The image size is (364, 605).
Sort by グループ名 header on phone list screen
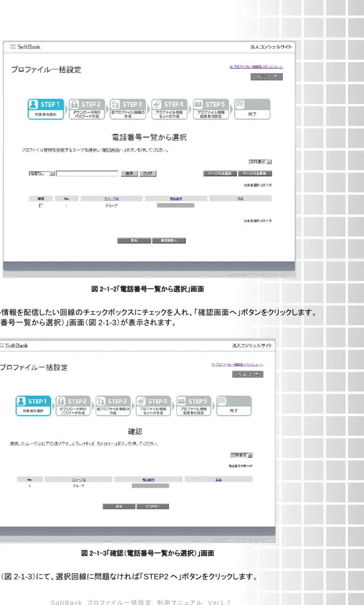point(112,199)
